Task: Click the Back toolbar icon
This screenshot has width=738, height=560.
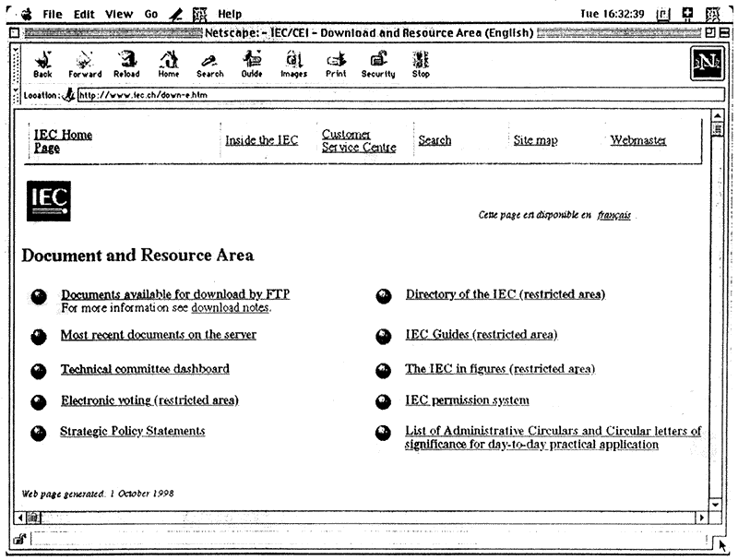Action: (42, 64)
